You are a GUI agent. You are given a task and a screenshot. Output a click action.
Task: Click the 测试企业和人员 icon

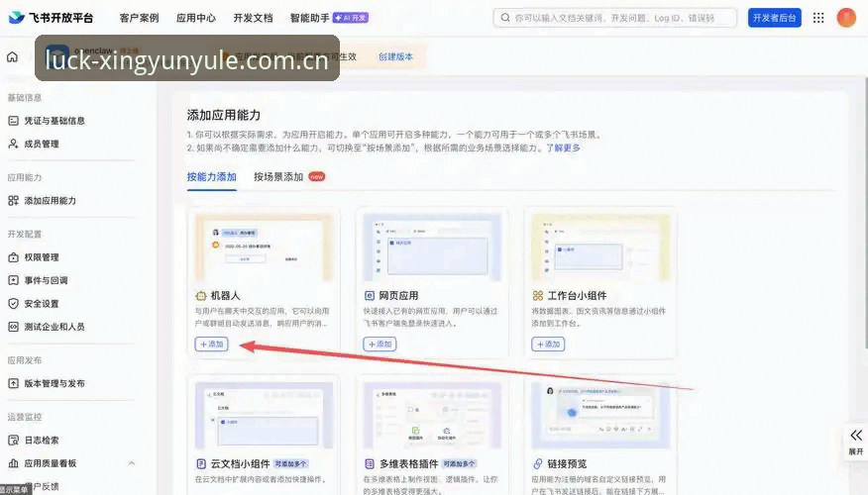tap(13, 327)
